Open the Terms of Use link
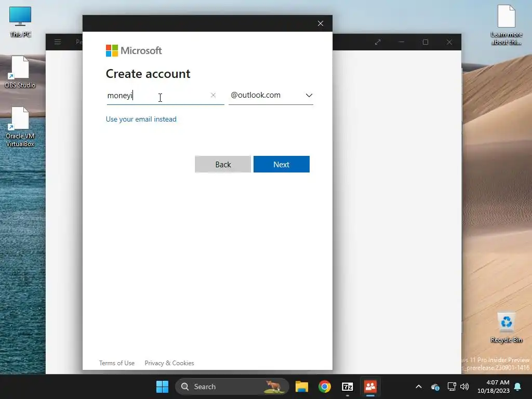 point(117,363)
